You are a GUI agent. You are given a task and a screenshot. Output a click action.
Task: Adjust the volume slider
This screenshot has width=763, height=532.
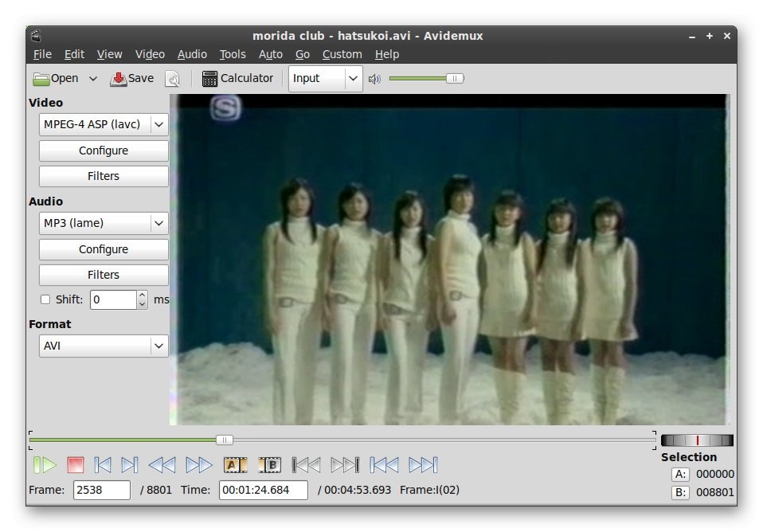tap(455, 78)
